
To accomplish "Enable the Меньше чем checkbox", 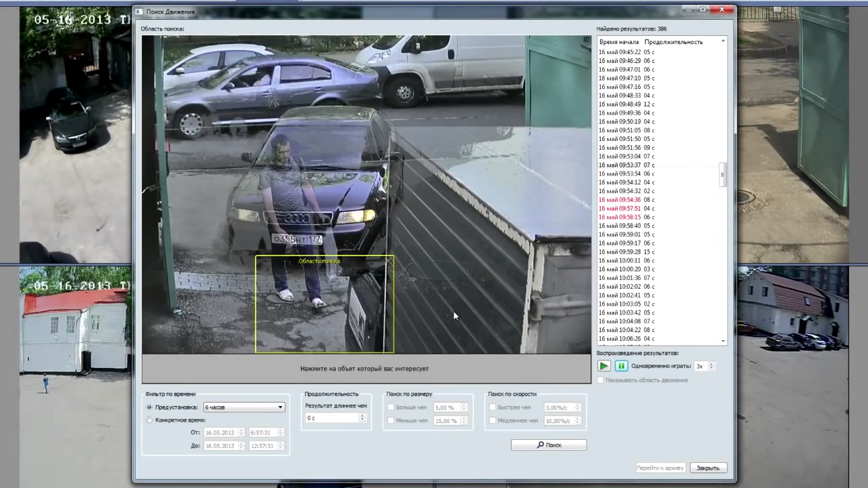I will [x=391, y=421].
